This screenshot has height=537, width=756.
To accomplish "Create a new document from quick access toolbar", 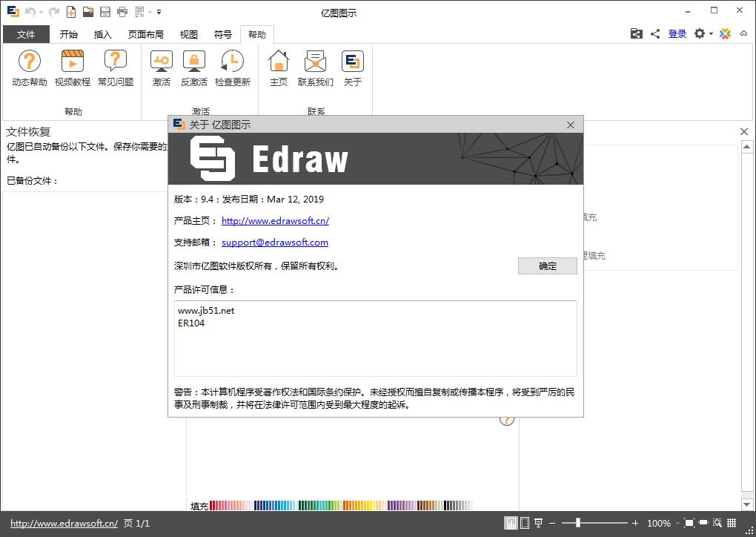I will (71, 12).
